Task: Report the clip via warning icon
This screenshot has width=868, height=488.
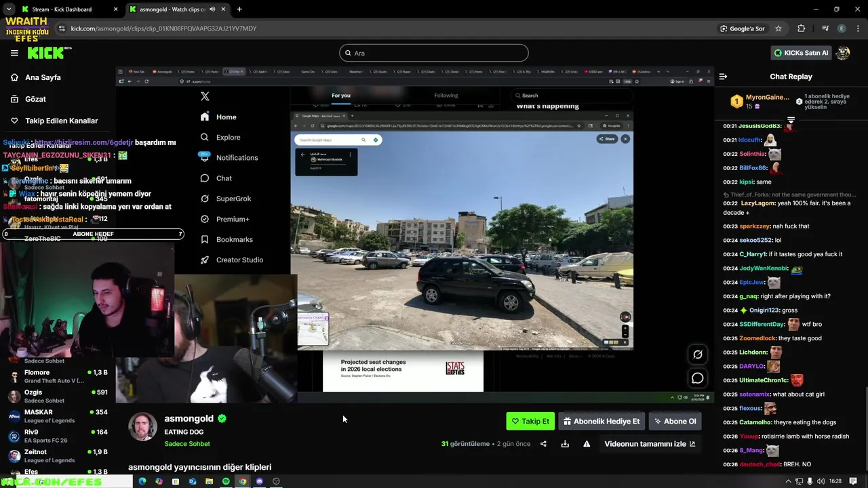Action: click(x=587, y=444)
